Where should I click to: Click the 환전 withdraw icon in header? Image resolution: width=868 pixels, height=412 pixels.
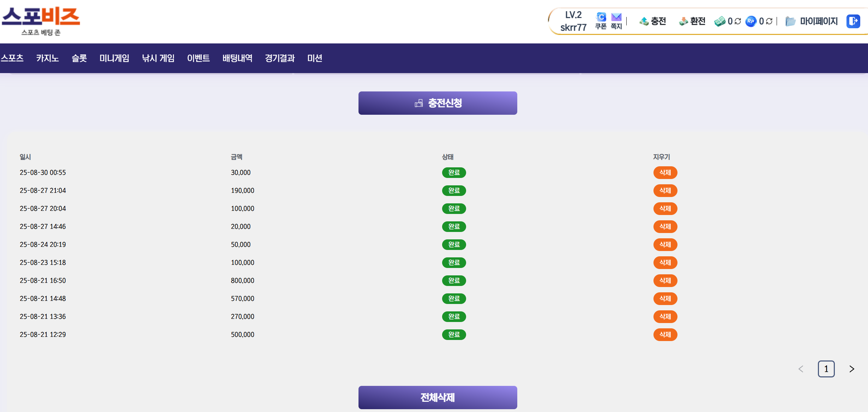(x=683, y=22)
